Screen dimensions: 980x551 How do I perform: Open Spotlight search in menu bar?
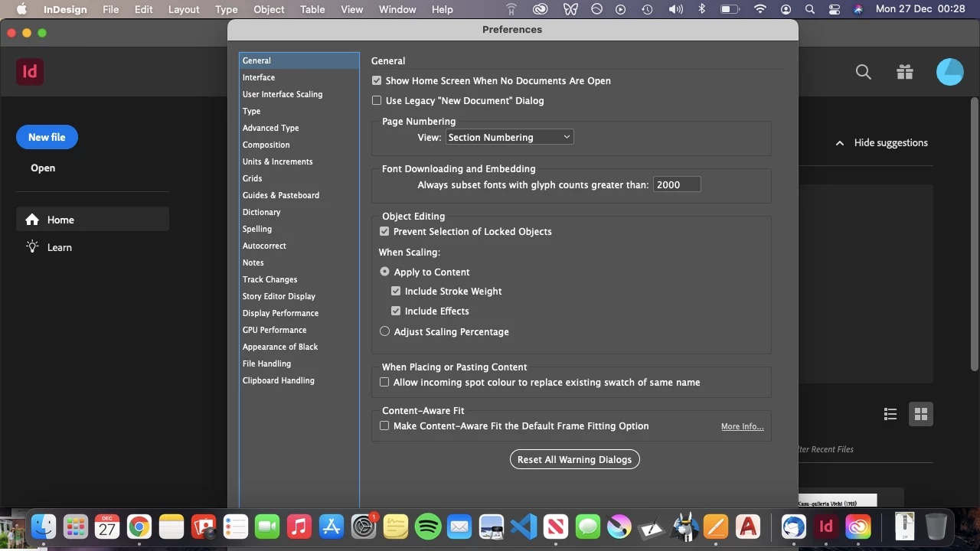coord(810,9)
